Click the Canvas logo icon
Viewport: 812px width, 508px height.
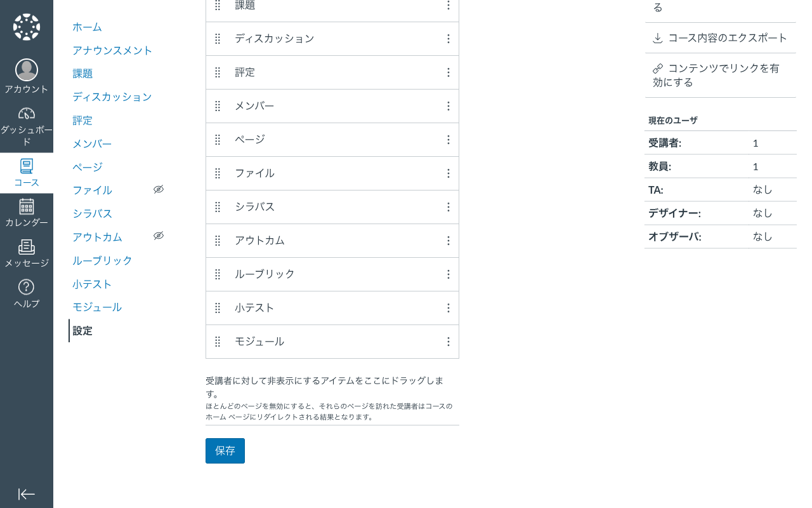coord(26,27)
